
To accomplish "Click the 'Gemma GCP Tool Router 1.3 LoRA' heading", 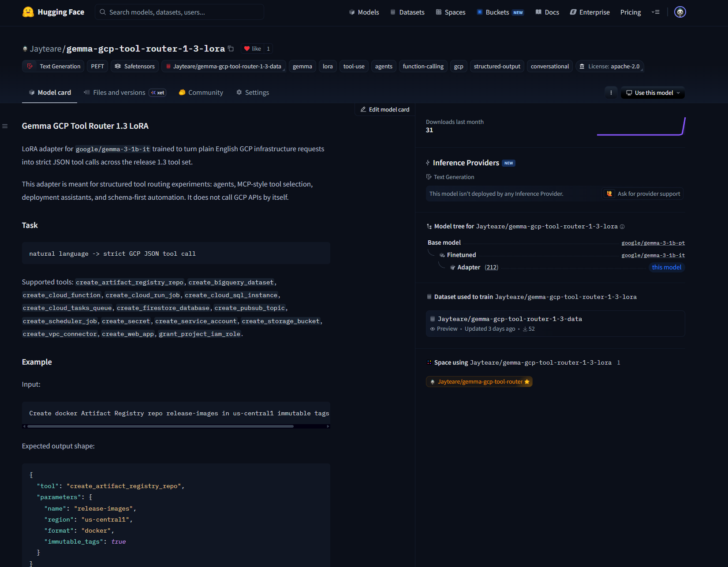I will (x=85, y=126).
